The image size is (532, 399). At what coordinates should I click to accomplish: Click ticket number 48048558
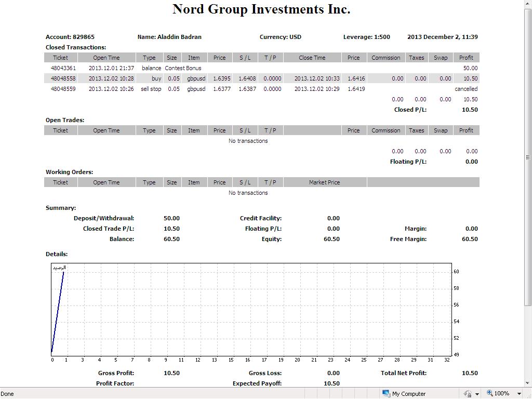pos(63,78)
